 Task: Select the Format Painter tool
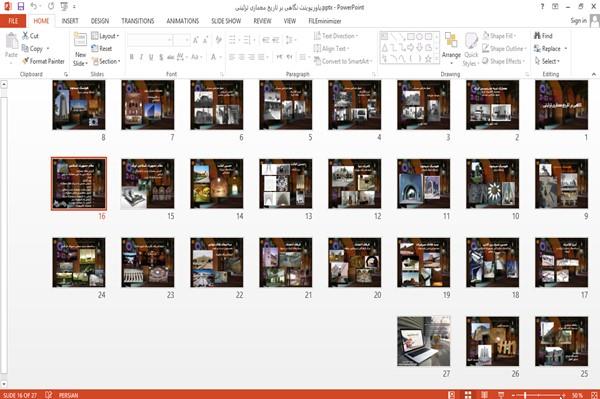point(43,61)
